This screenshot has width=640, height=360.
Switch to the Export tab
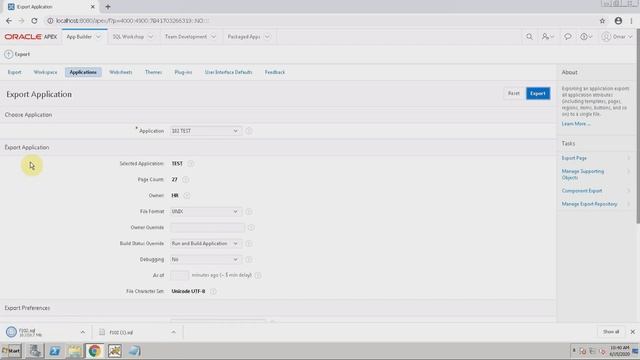14,72
